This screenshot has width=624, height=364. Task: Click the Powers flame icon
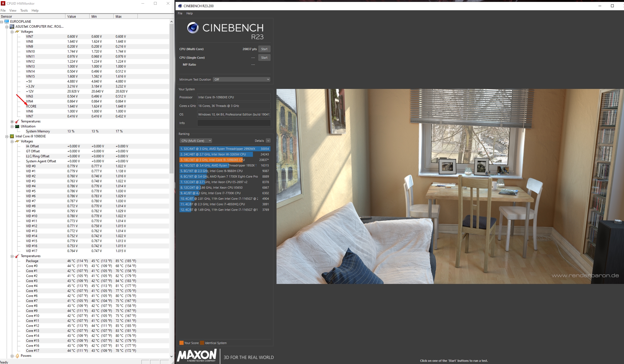tap(17, 356)
